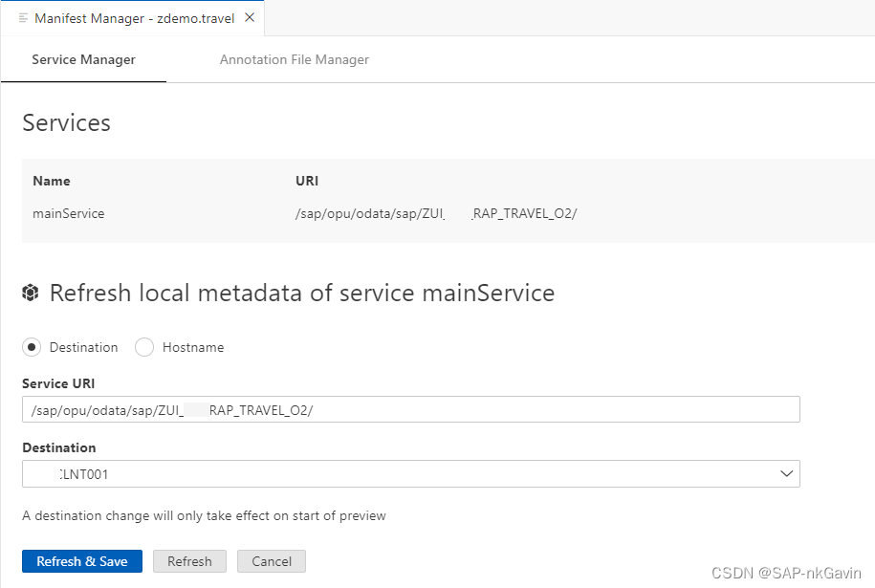Click the cube icon beside the refresh metadata heading
The width and height of the screenshot is (875, 588).
click(x=31, y=294)
